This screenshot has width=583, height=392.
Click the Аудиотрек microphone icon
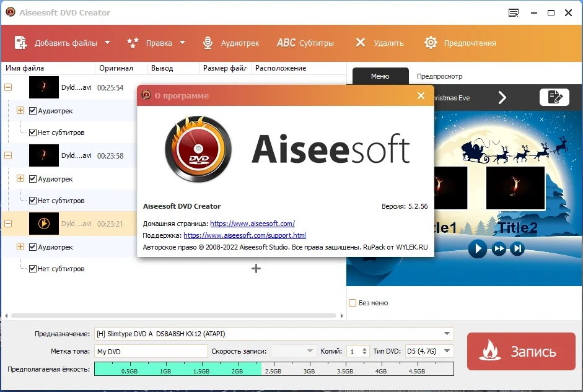[x=208, y=43]
